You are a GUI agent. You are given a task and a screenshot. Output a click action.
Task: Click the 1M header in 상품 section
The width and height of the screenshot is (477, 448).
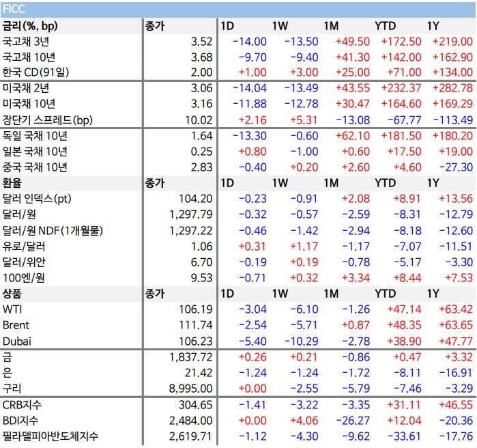point(331,294)
